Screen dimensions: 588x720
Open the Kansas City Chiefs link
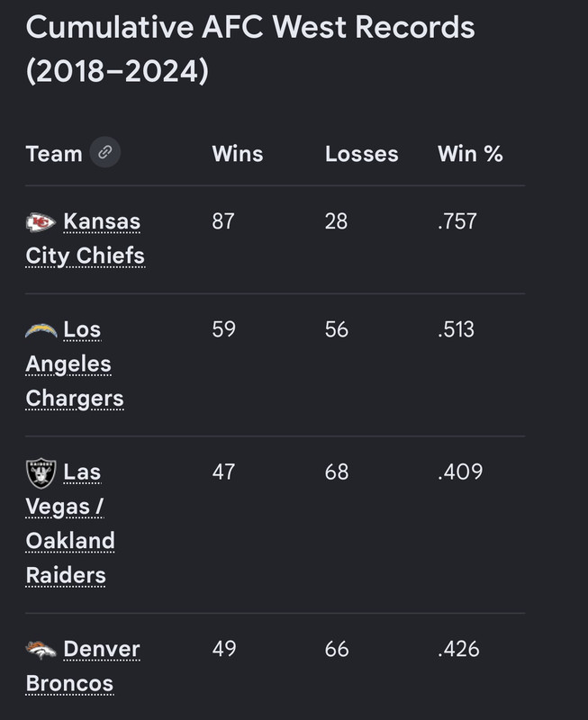tap(86, 238)
